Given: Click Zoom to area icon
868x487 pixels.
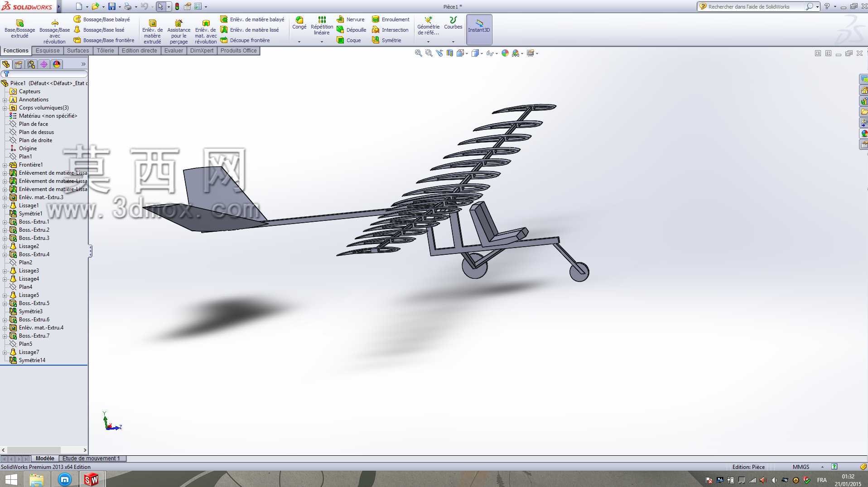Looking at the screenshot, I should click(429, 53).
